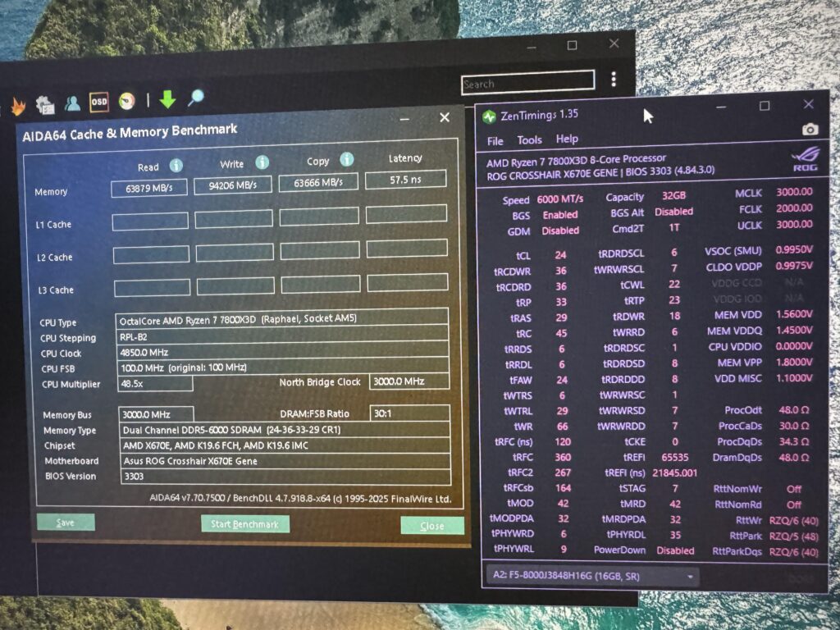The image size is (840, 630).
Task: Click Motherboard Asus ROG Crosshair X670E Gene field
Action: point(285,461)
